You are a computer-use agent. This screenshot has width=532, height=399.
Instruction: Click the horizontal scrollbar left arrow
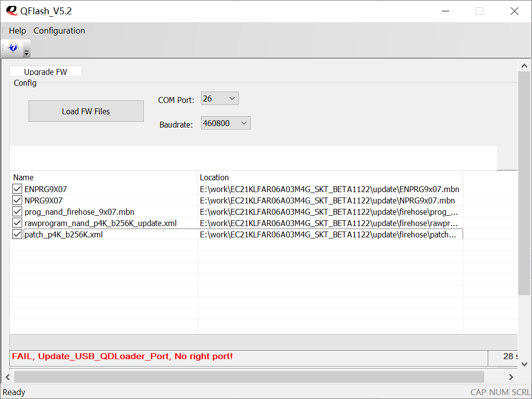click(x=8, y=377)
